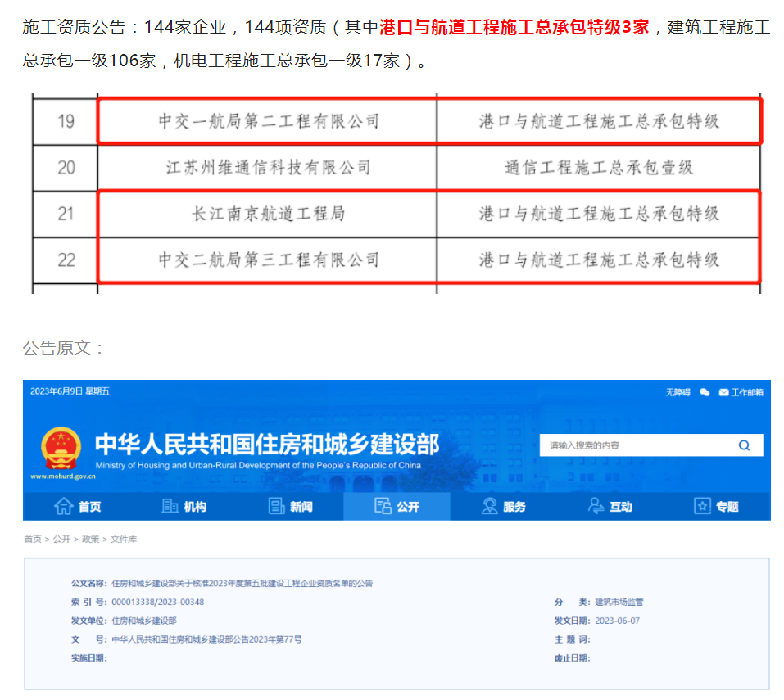Open the WeChat icon in top bar

coord(705,392)
